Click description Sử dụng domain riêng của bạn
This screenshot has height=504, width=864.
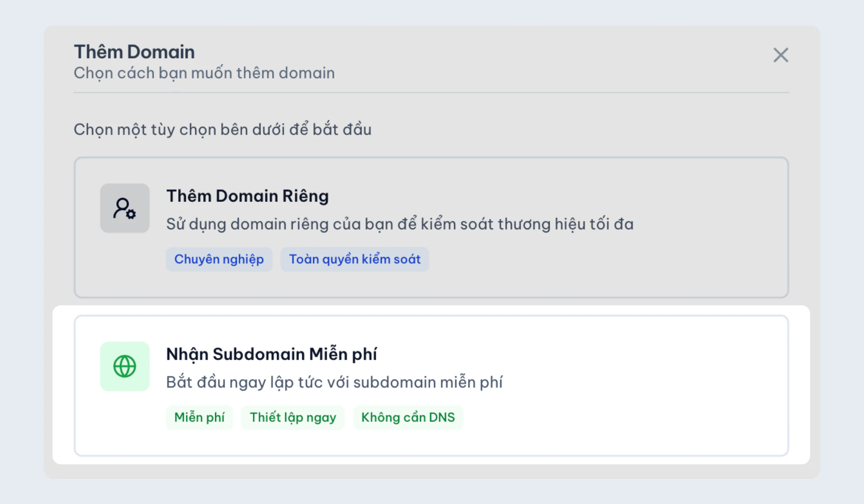(400, 224)
